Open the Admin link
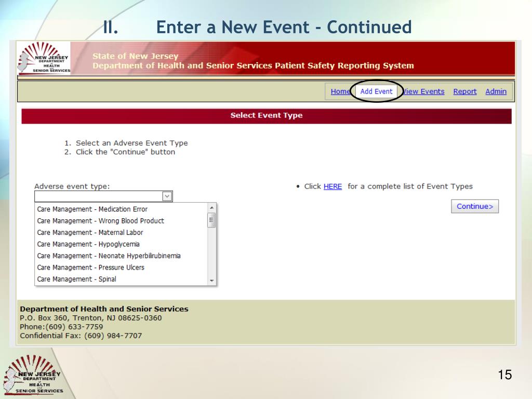The image size is (532, 399). click(x=496, y=91)
